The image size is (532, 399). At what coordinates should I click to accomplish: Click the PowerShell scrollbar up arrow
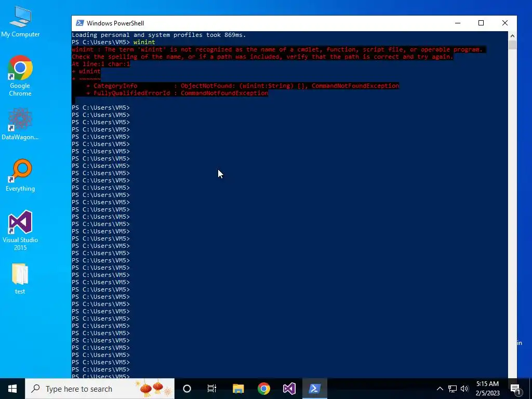coord(512,36)
